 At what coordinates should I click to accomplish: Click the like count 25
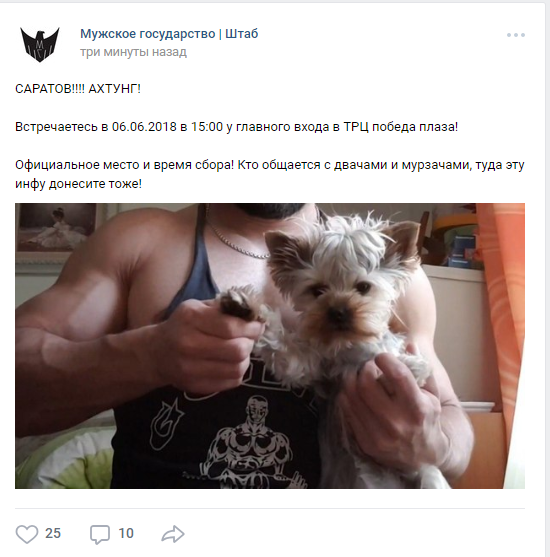53,533
